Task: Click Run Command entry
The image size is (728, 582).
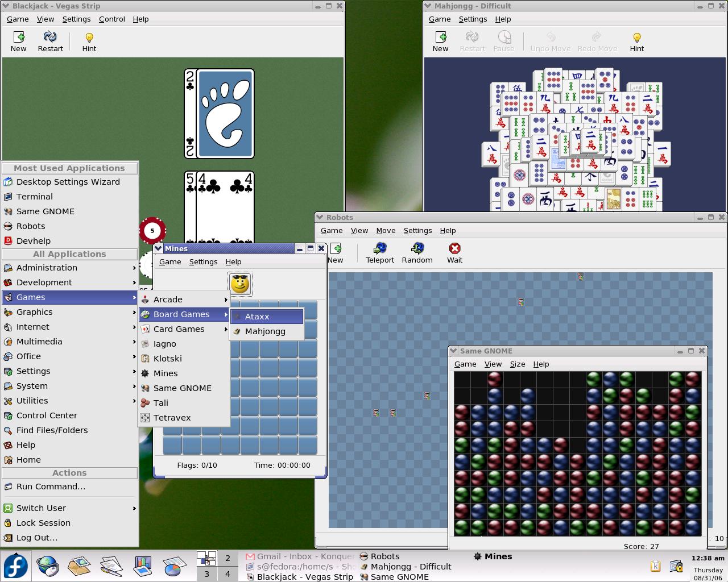Action: (x=69, y=487)
